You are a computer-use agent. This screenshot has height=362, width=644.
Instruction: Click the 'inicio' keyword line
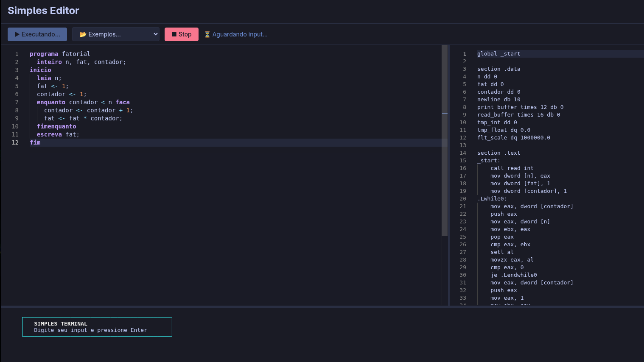tap(40, 70)
